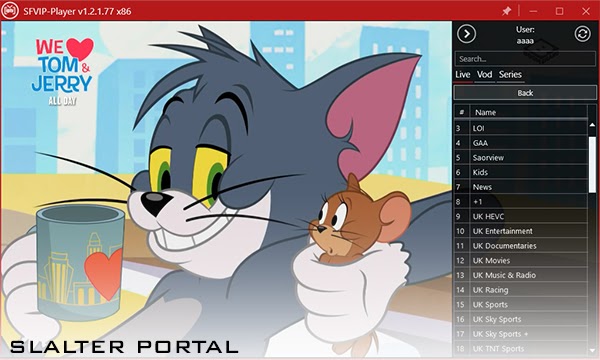Maximize the SFVIP-Player window

click(559, 11)
